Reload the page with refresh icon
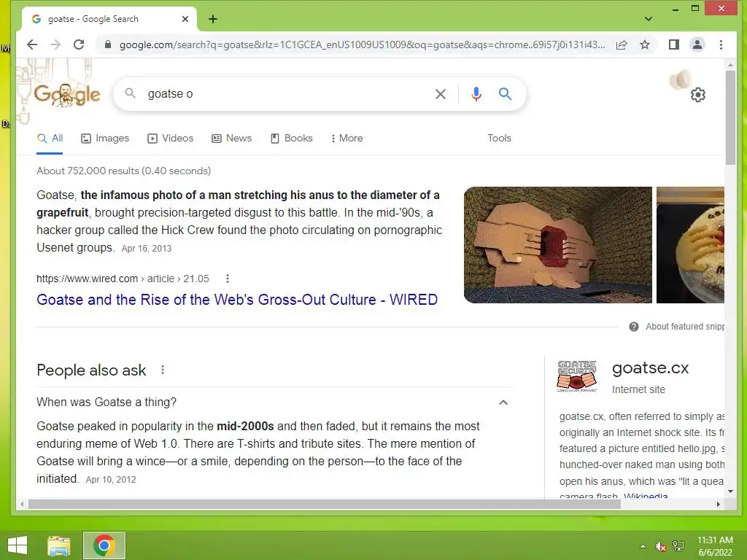Screen dimensions: 747x560 [x=79, y=44]
